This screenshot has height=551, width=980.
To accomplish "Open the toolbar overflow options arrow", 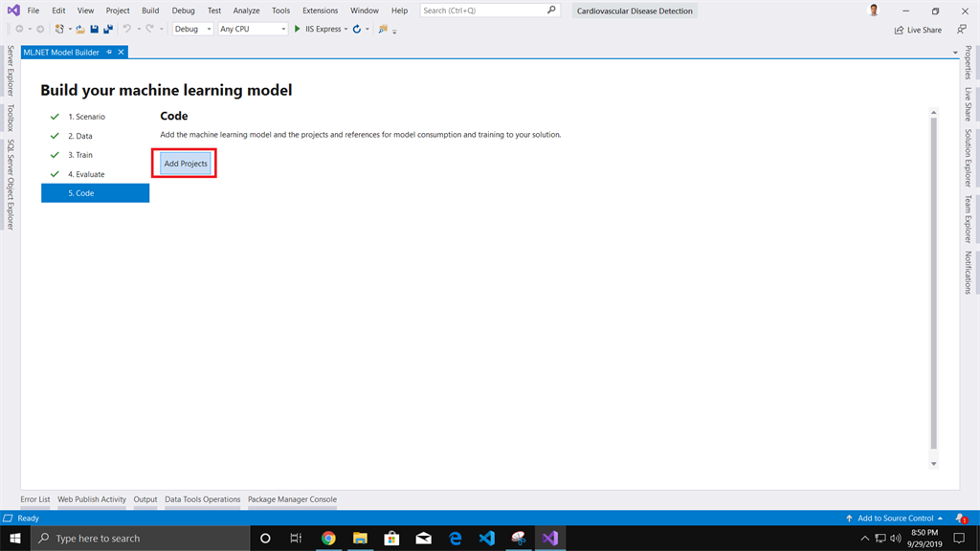I will click(394, 31).
